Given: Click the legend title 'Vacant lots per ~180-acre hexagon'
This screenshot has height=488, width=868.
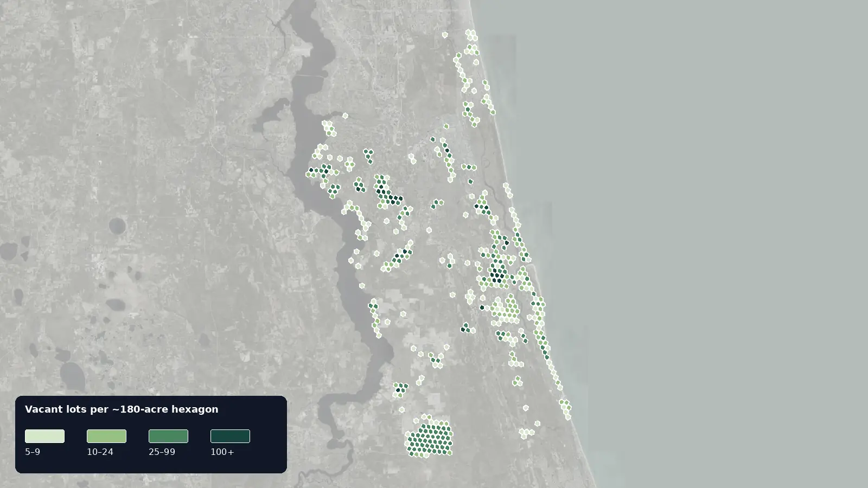Looking at the screenshot, I should coord(122,409).
